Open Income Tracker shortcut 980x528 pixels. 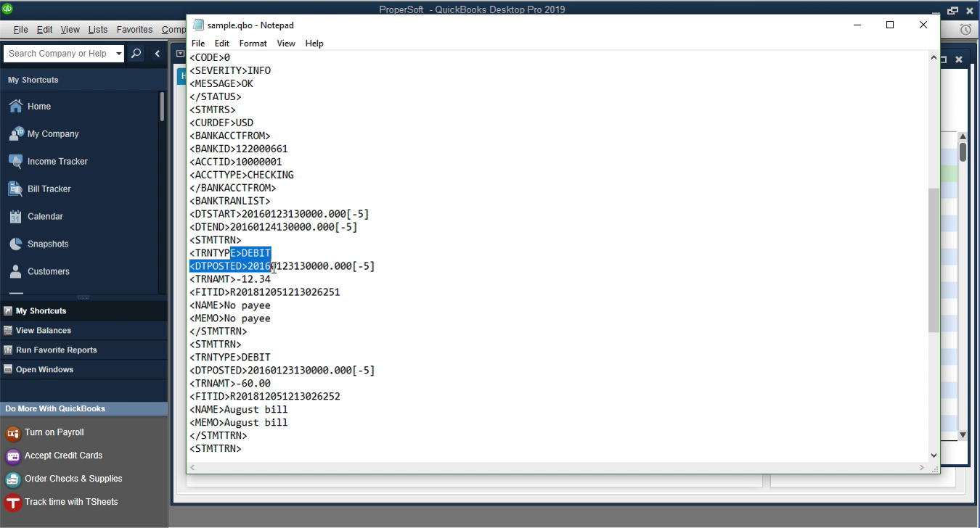57,161
